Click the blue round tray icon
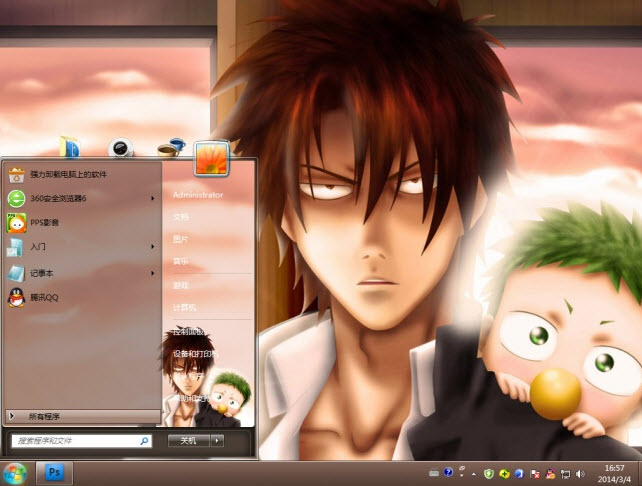The height and width of the screenshot is (486, 642). 519,474
